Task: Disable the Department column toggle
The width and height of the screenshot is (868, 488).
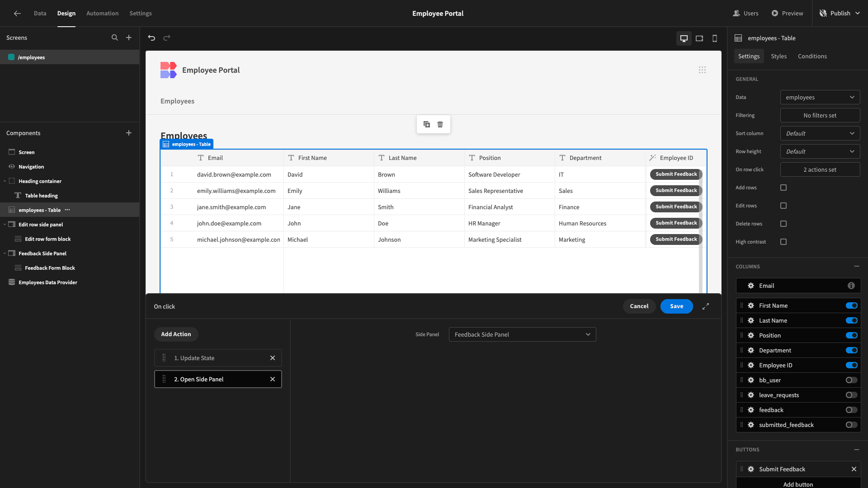Action: (x=851, y=350)
